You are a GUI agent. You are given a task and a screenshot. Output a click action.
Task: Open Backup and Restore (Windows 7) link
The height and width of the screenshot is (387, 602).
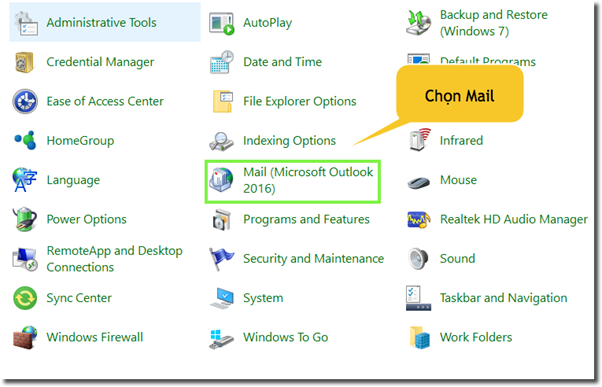pos(494,23)
